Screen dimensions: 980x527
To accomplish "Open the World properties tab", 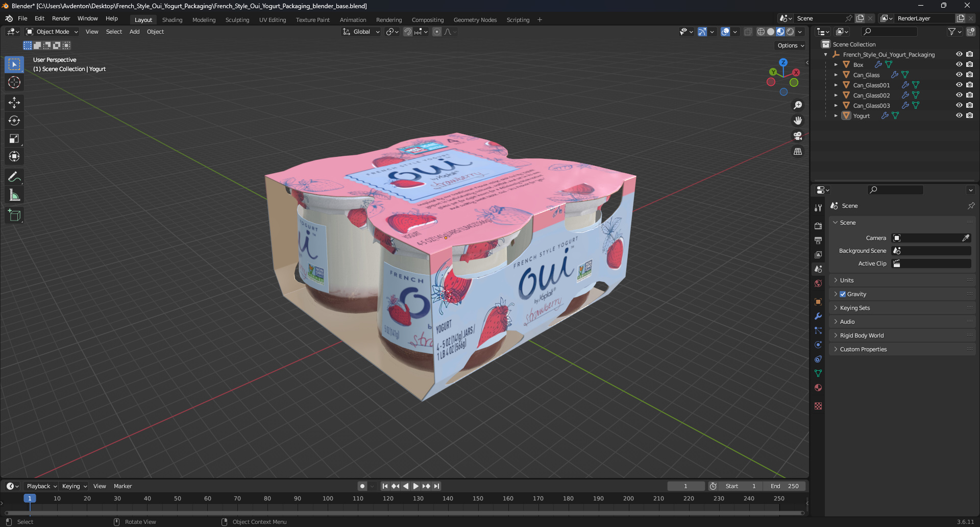I will [x=818, y=283].
